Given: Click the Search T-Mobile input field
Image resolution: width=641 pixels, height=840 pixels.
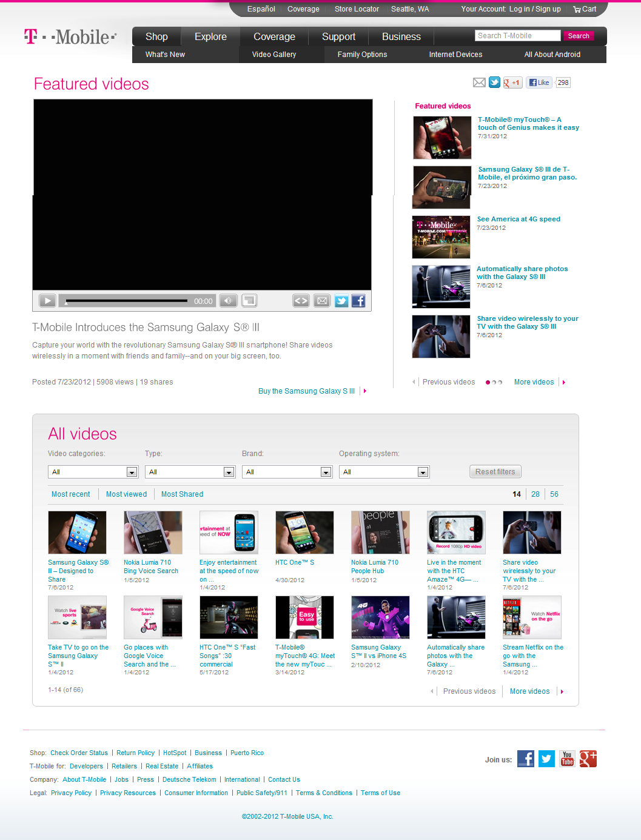Looking at the screenshot, I should coord(517,36).
